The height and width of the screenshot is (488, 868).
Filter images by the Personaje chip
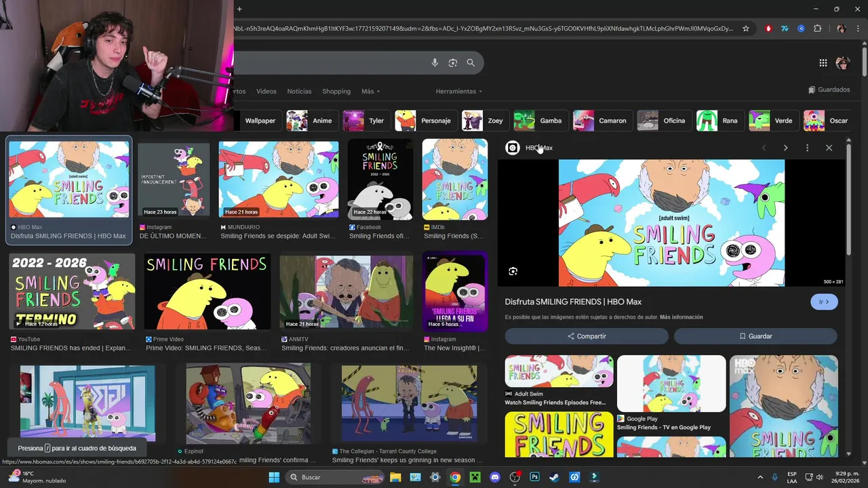point(426,121)
